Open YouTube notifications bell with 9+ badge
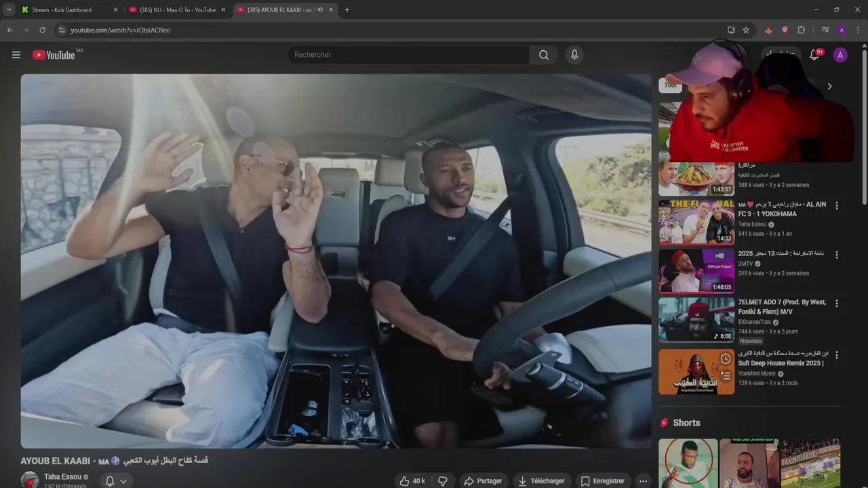868x488 pixels. pyautogui.click(x=814, y=55)
